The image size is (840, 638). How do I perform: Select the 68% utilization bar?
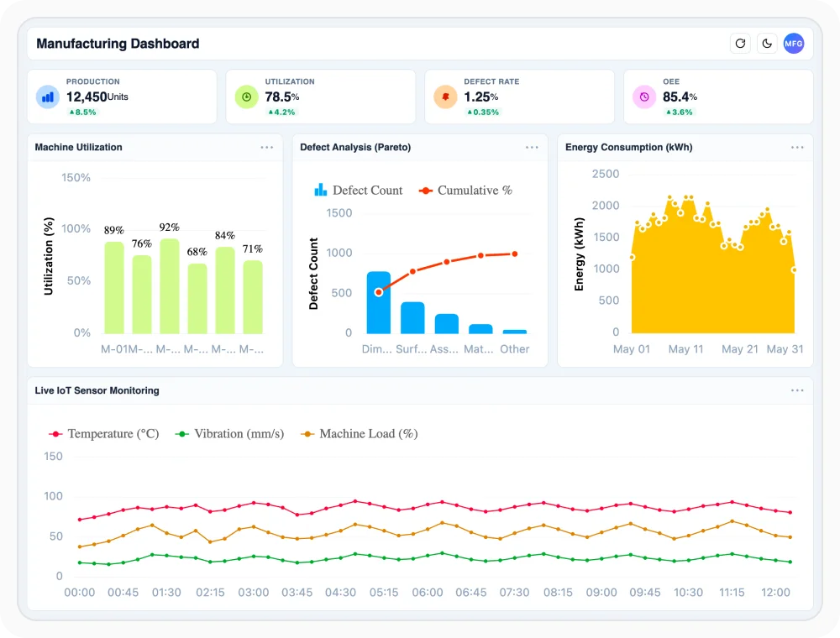(197, 299)
